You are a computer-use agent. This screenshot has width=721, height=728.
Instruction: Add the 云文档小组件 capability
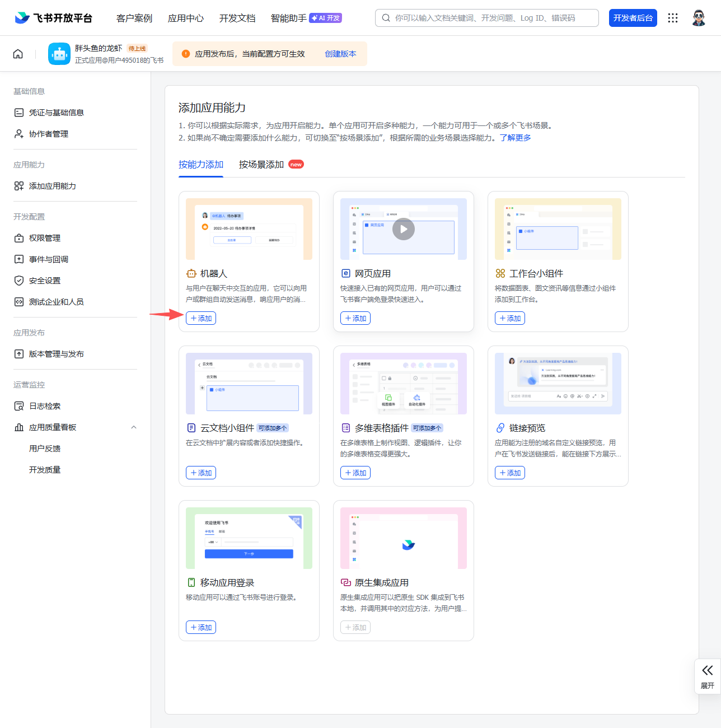tap(201, 473)
